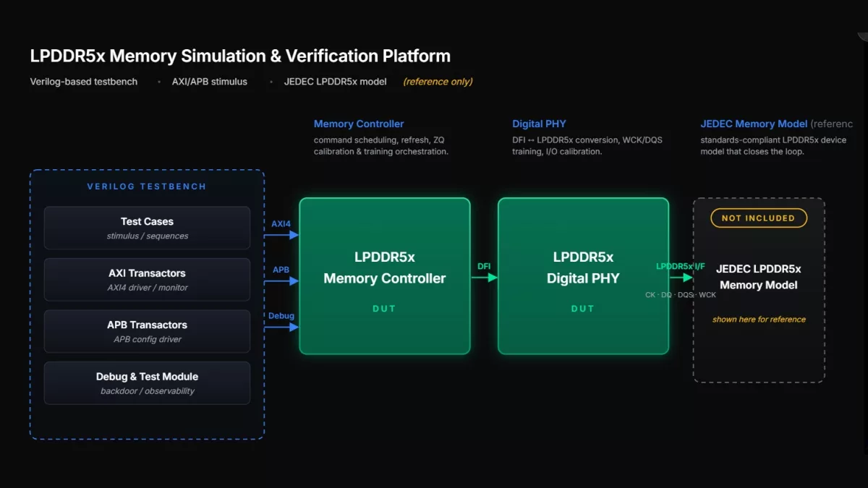Click the command scheduling, refresh description
The width and height of the screenshot is (868, 488).
[381, 146]
